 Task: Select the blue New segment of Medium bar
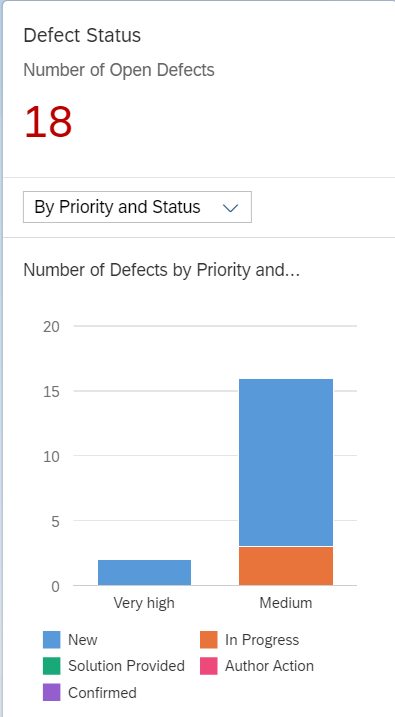coord(286,462)
